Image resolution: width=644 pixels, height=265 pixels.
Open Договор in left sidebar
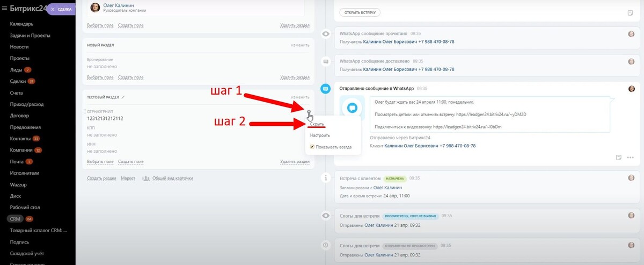tap(20, 116)
